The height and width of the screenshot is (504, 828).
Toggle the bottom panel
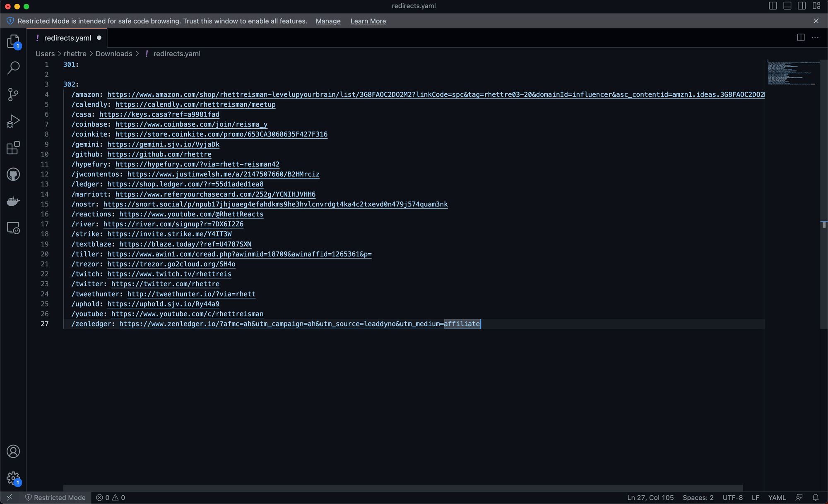[787, 6]
